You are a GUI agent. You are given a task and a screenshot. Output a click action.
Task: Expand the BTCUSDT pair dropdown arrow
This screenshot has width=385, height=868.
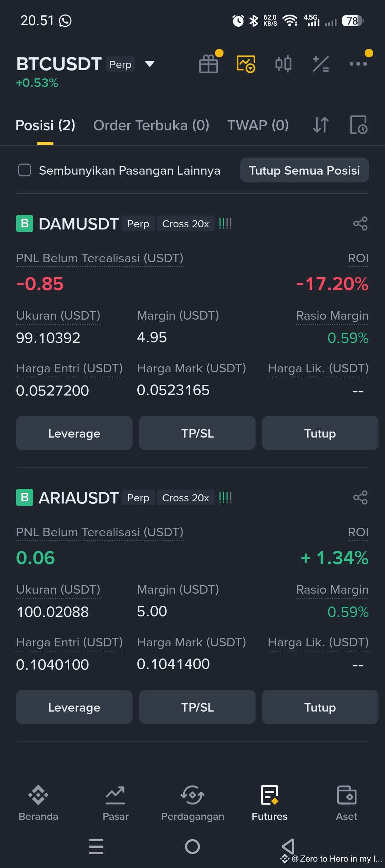click(x=150, y=64)
